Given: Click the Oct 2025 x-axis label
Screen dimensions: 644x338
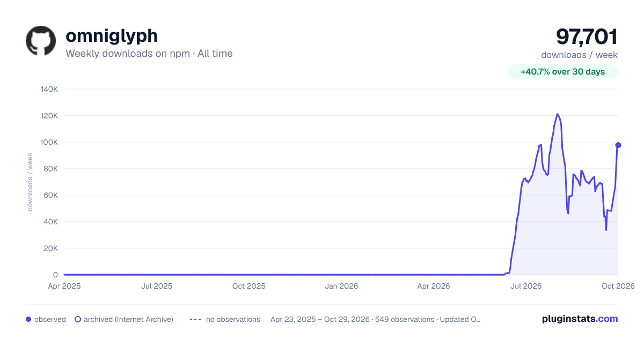Looking at the screenshot, I should coord(249,286).
